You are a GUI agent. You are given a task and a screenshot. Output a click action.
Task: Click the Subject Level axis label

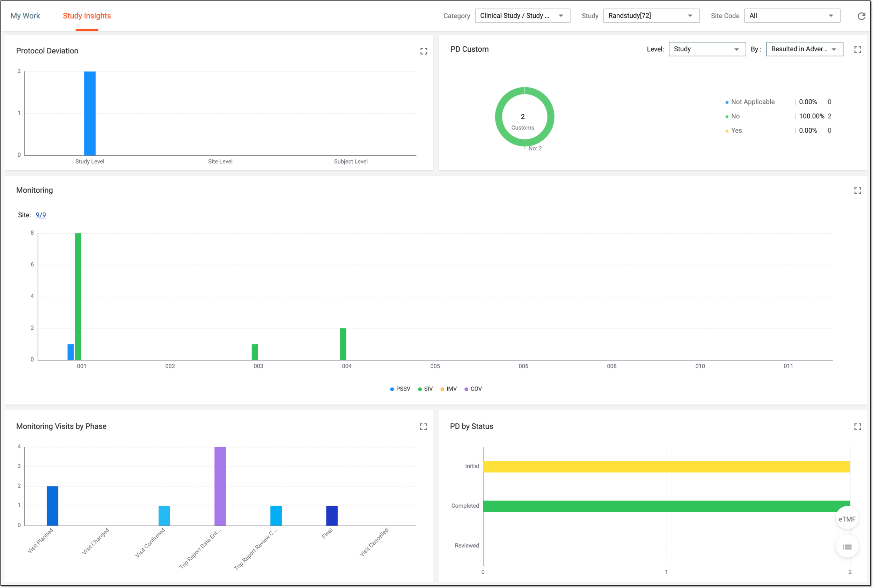point(351,162)
